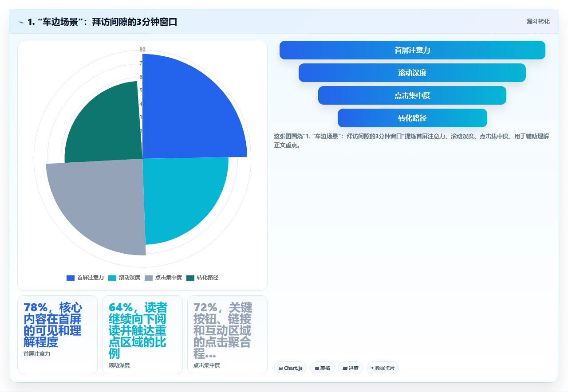The image size is (568, 392).
Task: Click the gray 点击集中度 legend color box
Action: [x=149, y=278]
